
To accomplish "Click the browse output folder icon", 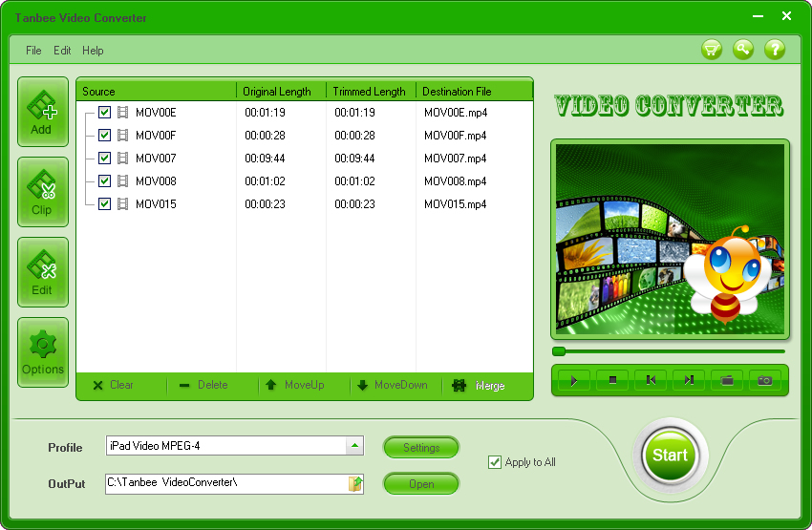I will click(x=355, y=483).
